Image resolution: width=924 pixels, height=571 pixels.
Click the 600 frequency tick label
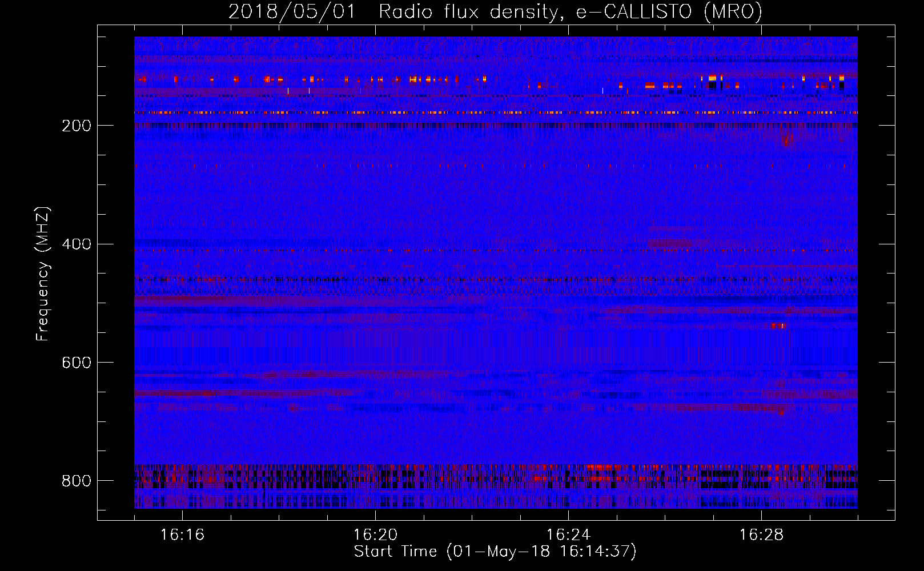tap(76, 363)
